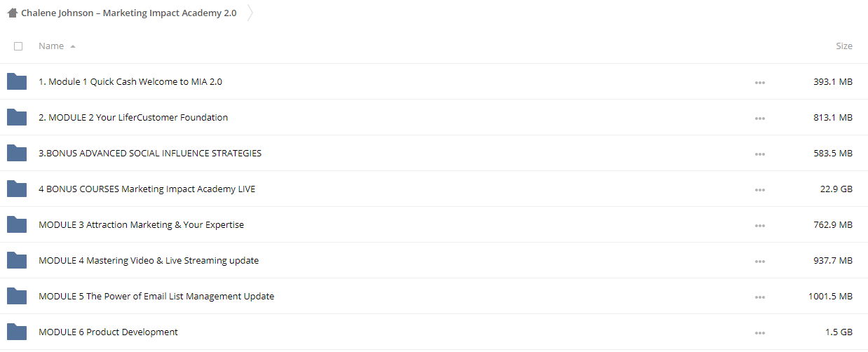Select the folder icon for BONUS ADVANCED SOCIAL INFLUENCE

[x=17, y=154]
